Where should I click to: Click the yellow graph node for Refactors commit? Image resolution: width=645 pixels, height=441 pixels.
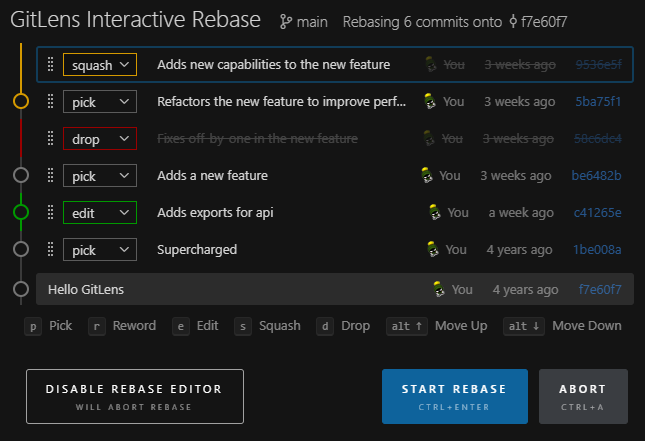point(21,101)
